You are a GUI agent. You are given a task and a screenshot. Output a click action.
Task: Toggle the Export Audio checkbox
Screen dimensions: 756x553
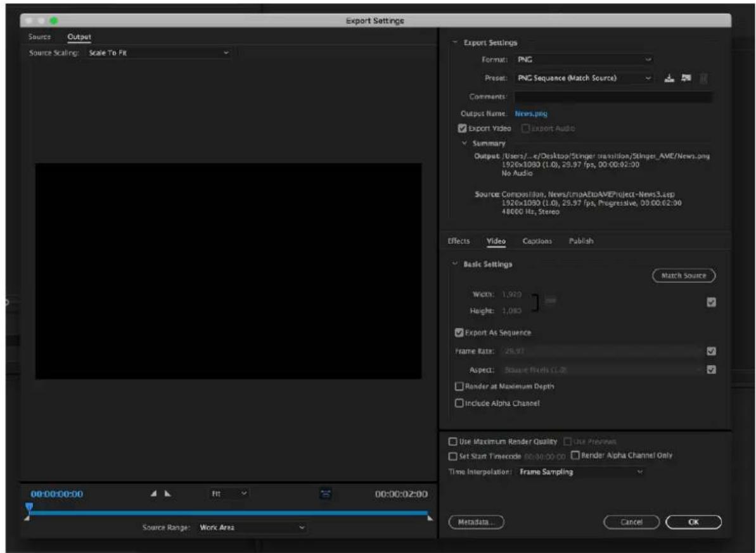pyautogui.click(x=525, y=128)
